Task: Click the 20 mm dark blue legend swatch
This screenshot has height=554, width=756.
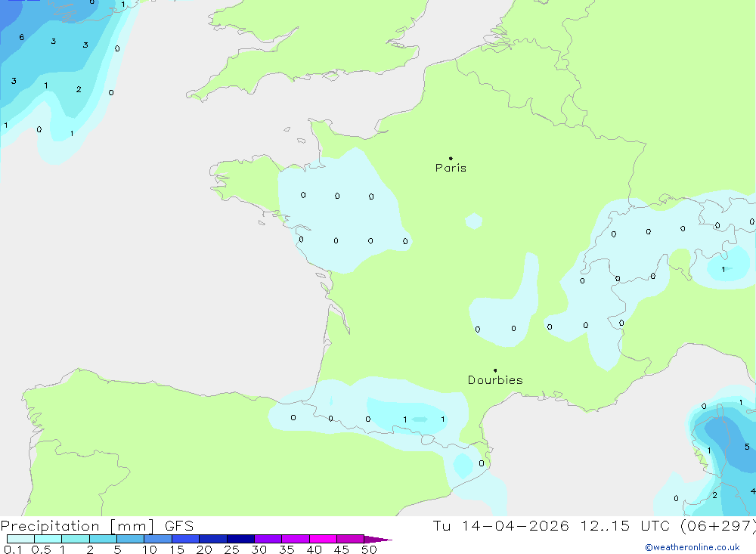Action: click(212, 539)
